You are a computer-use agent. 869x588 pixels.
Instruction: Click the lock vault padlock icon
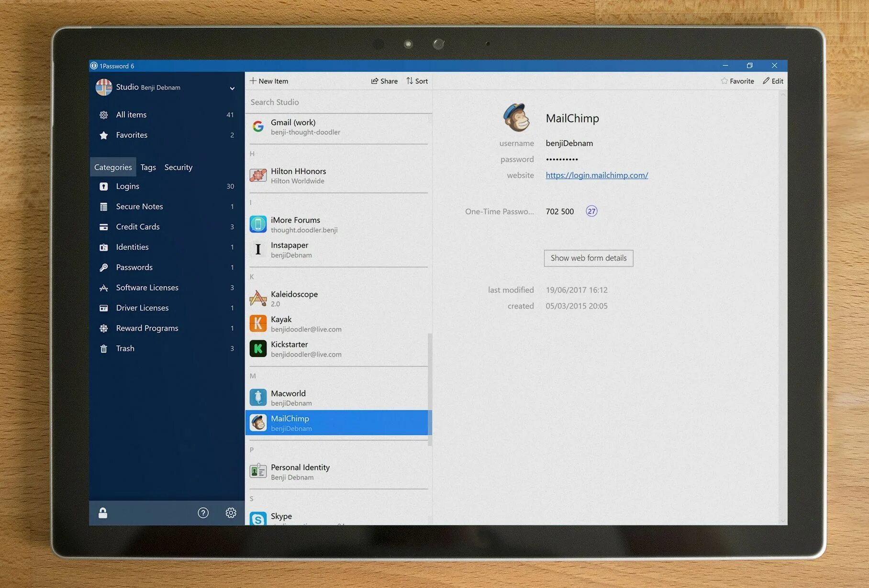pos(103,513)
